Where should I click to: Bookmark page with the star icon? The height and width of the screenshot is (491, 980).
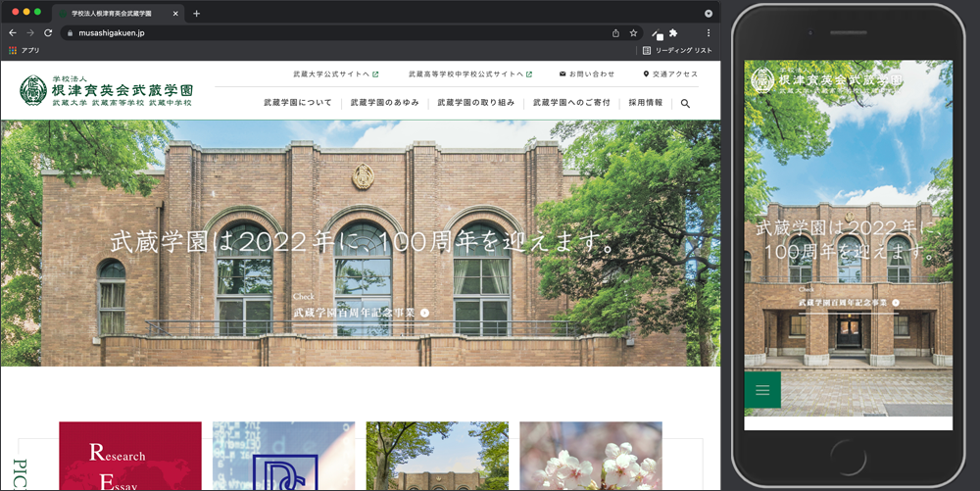coord(633,33)
